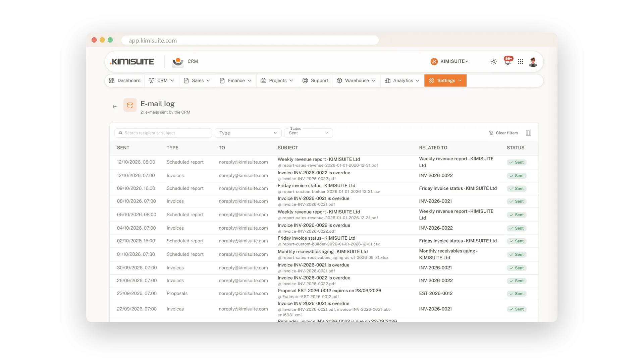Open the Projects menu
Viewport: 644px width, 362px height.
277,80
